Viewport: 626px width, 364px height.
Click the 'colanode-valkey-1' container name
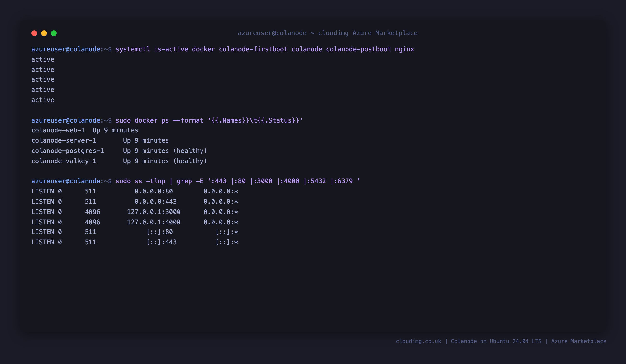(x=64, y=161)
